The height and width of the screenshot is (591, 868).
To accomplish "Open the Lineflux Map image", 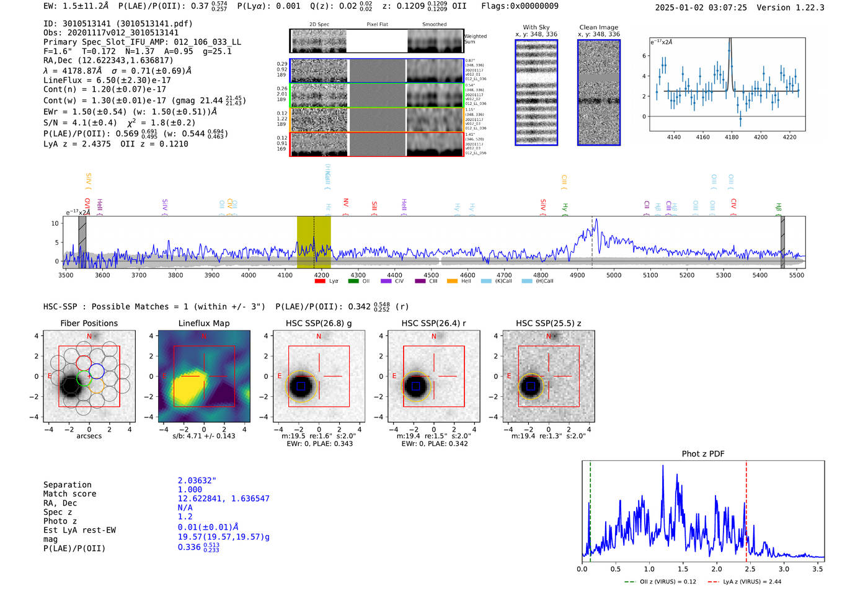I will pos(204,376).
